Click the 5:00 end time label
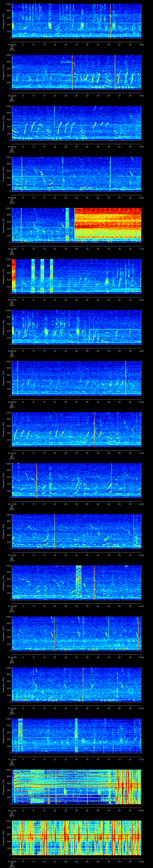This screenshot has width=153, height=868. tap(141, 147)
